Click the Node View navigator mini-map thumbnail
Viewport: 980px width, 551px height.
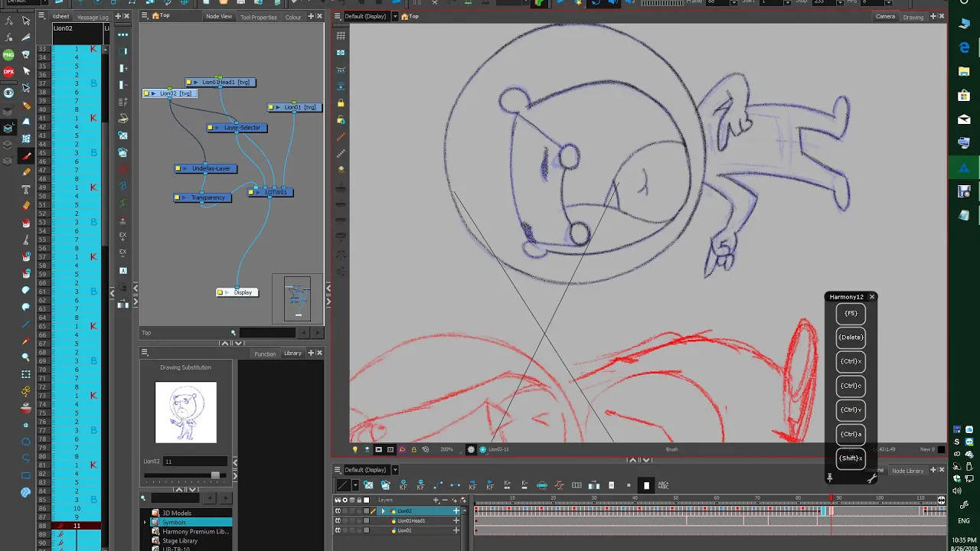click(x=298, y=298)
